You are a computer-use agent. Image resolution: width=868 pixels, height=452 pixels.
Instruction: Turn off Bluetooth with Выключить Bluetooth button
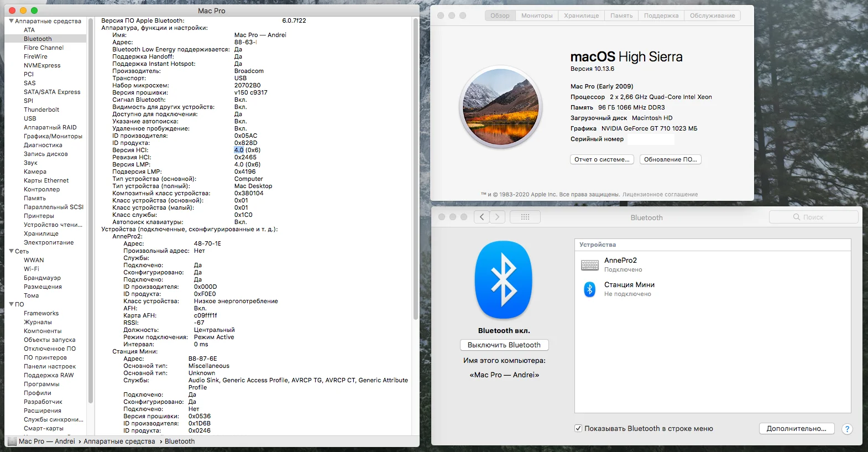(504, 345)
